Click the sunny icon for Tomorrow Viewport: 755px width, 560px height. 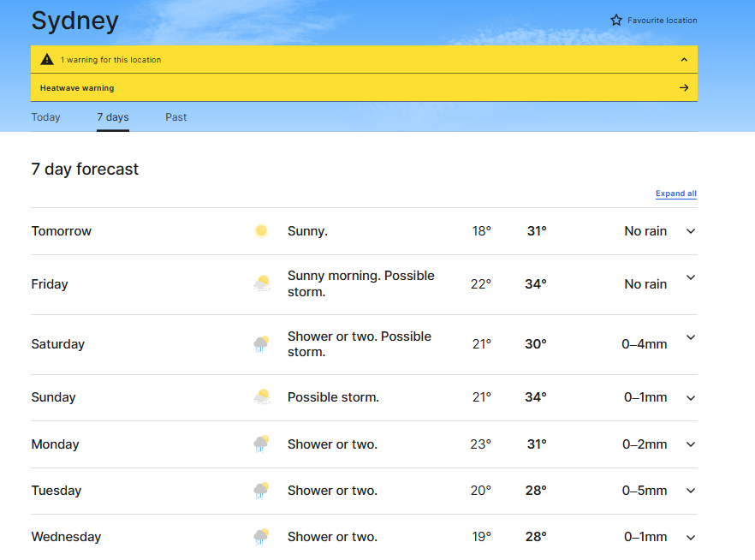[x=261, y=231]
